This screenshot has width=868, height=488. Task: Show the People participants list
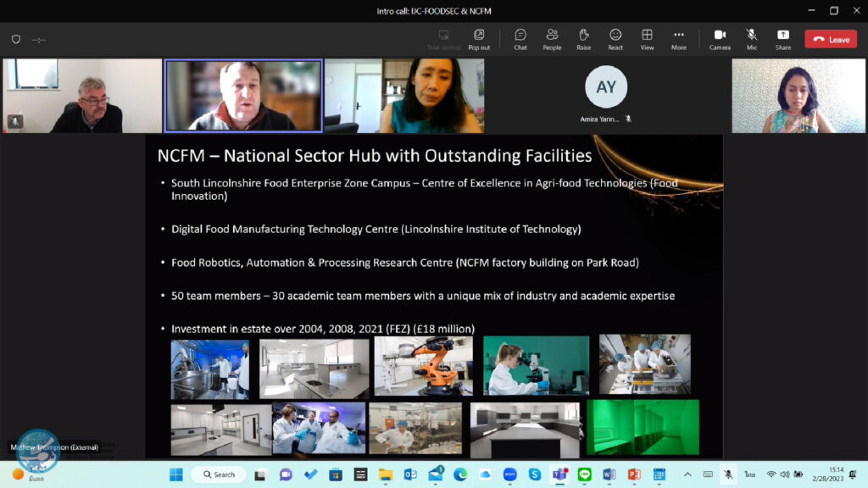pyautogui.click(x=552, y=40)
